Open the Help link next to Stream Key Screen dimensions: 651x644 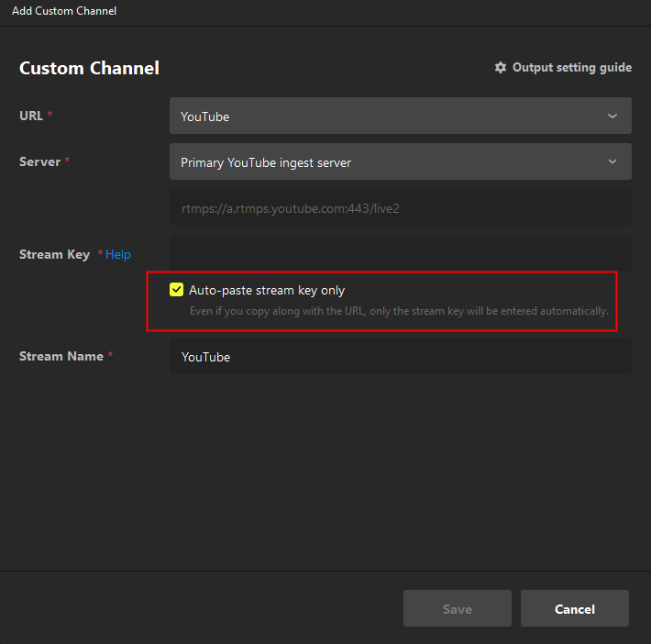tap(118, 255)
